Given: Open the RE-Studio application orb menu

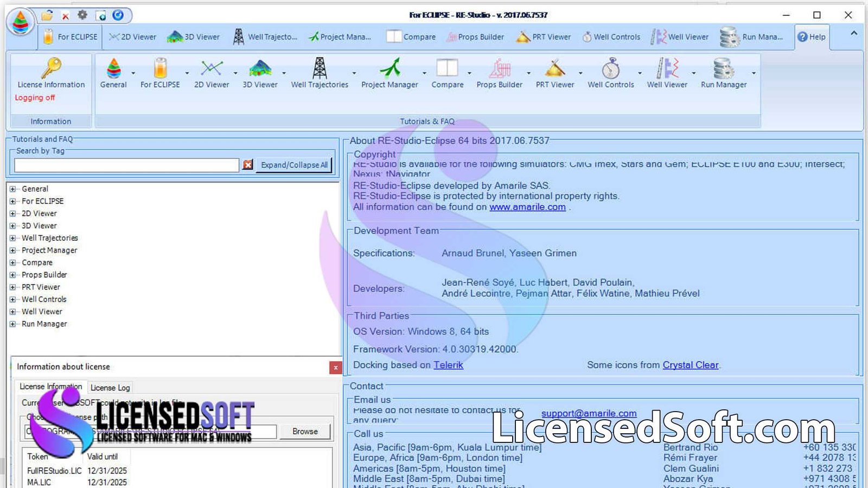Looking at the screenshot, I should (21, 22).
